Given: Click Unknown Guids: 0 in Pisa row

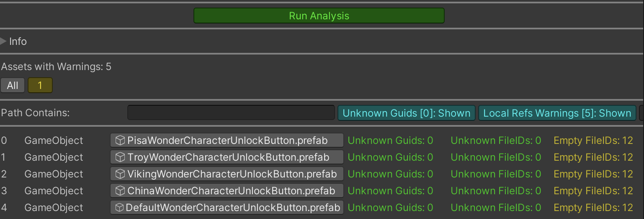Looking at the screenshot, I should pos(390,141).
